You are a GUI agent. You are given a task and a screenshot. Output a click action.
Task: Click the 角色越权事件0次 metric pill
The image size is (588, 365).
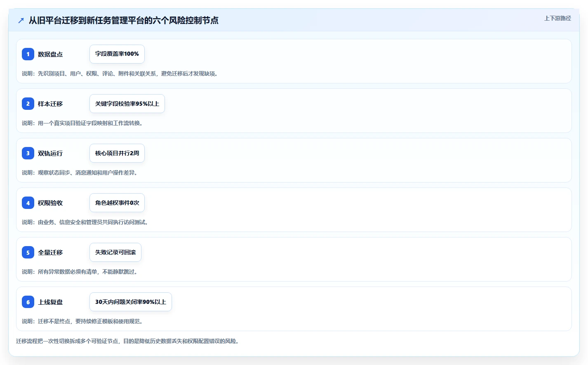coord(117,203)
